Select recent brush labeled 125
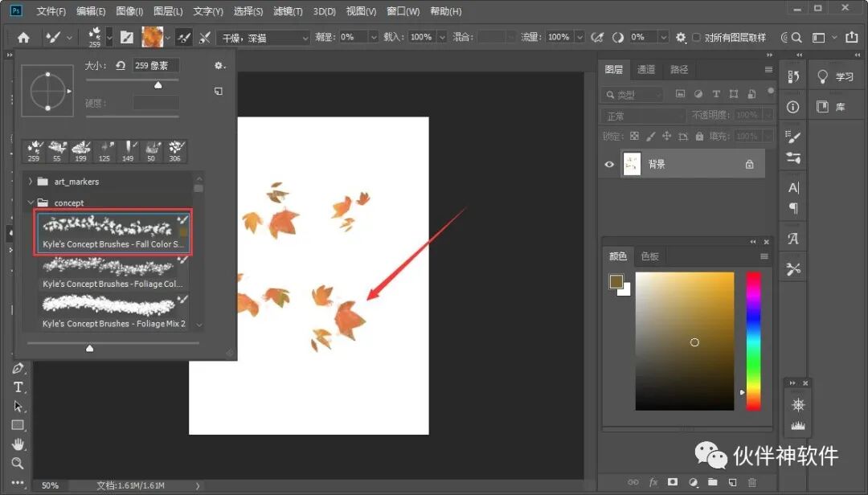This screenshot has width=868, height=495. [x=104, y=150]
